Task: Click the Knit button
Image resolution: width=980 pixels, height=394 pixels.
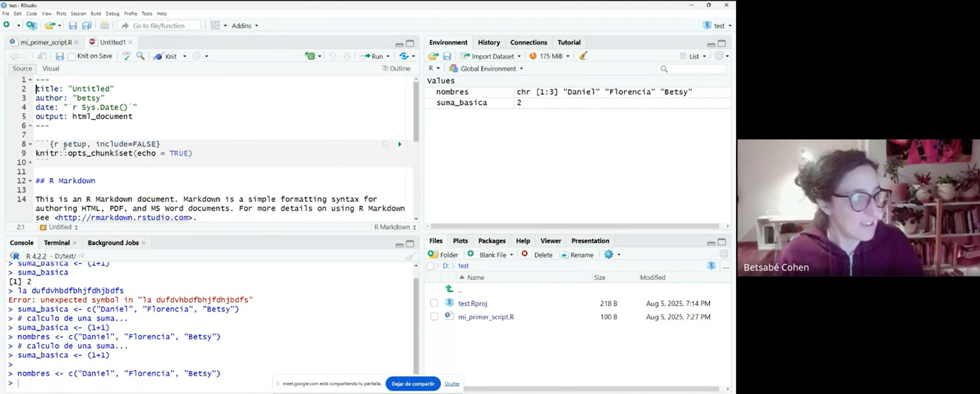Action: pos(166,56)
